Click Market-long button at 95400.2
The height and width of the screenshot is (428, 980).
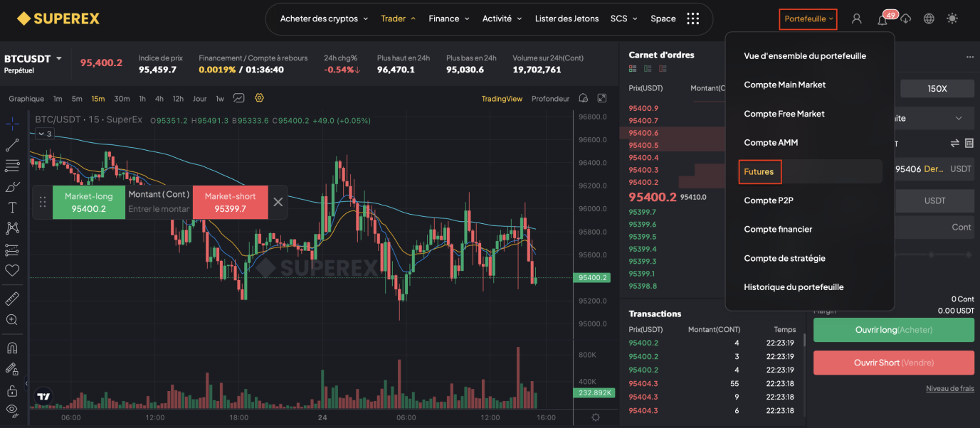(89, 202)
